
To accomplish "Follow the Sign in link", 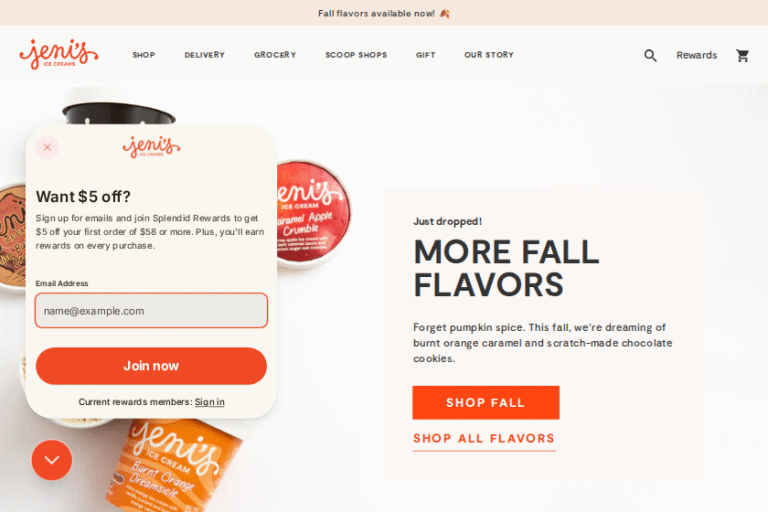I will pos(210,402).
